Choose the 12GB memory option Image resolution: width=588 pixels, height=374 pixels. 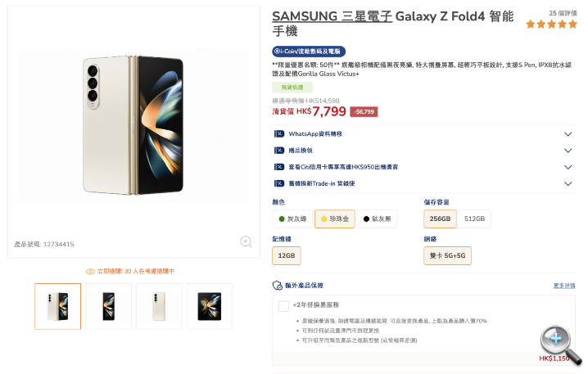[287, 256]
